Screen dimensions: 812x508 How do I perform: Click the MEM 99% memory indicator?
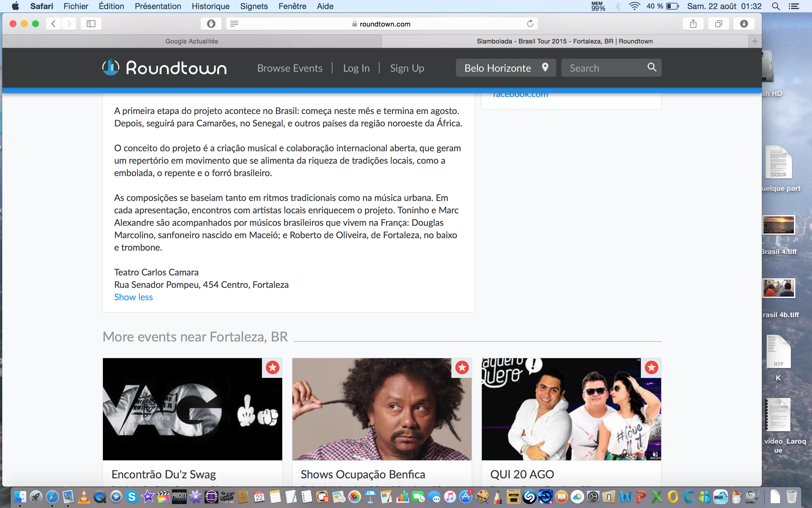(598, 6)
